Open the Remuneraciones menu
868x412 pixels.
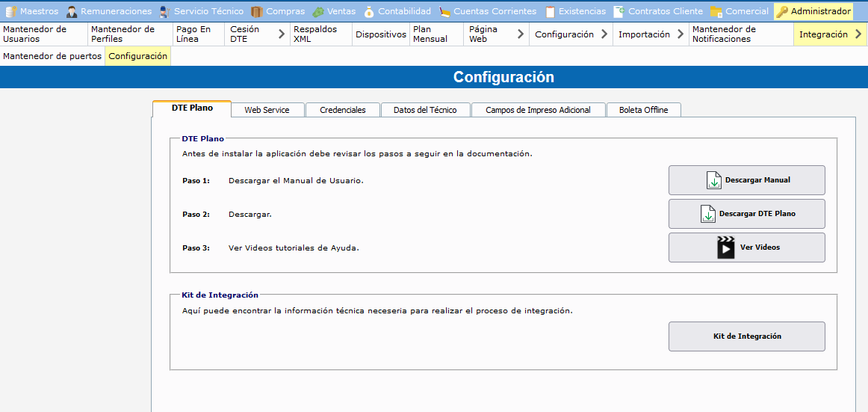click(109, 11)
